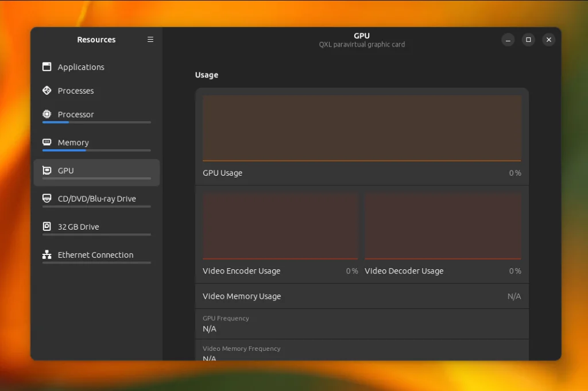Image resolution: width=588 pixels, height=391 pixels.
Task: Click the Processor chip icon
Action: tap(47, 114)
